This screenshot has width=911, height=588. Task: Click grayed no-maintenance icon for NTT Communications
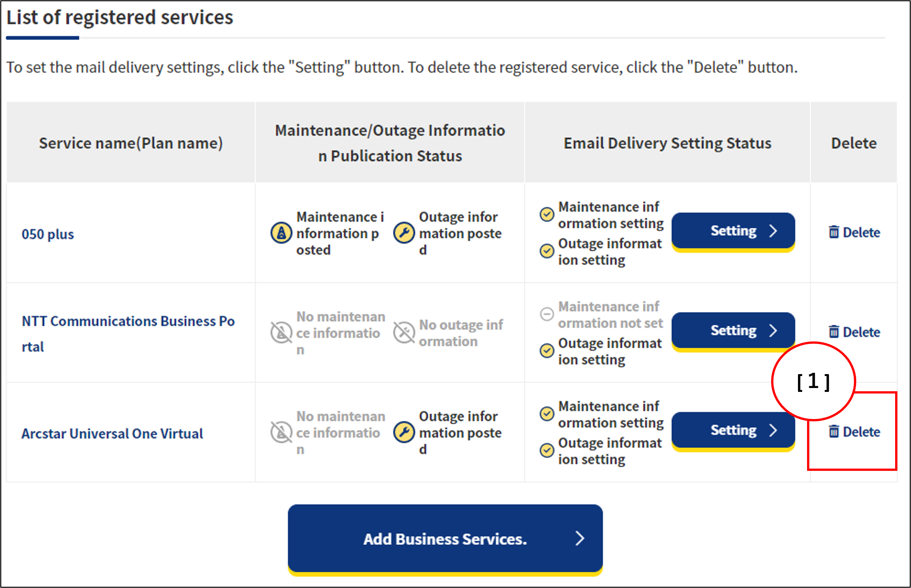pyautogui.click(x=281, y=332)
